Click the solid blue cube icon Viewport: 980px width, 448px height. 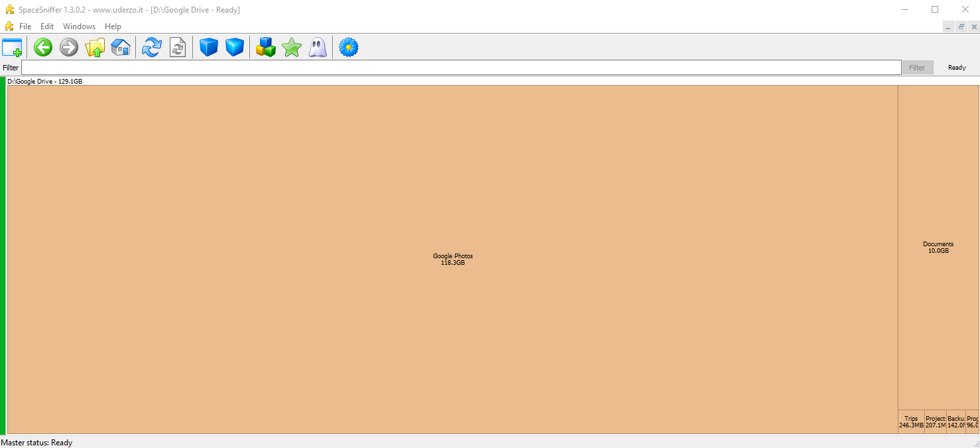coord(209,47)
